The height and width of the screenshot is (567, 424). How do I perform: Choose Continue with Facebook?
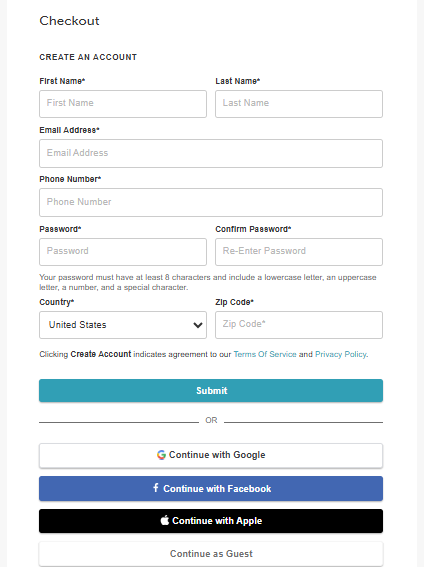(211, 489)
